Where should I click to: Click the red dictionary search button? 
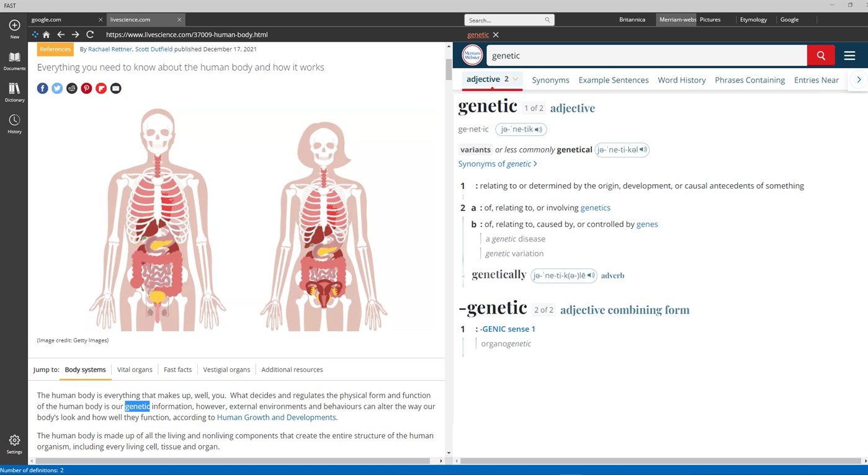821,55
